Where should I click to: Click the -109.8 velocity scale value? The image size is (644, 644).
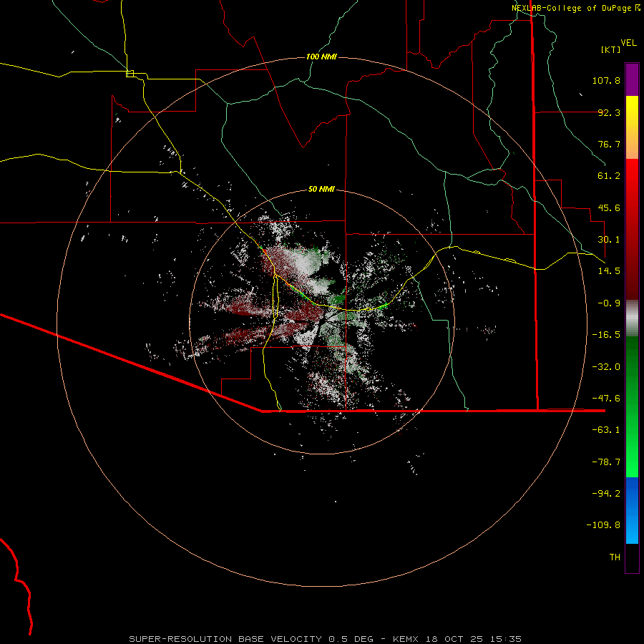[x=603, y=525]
